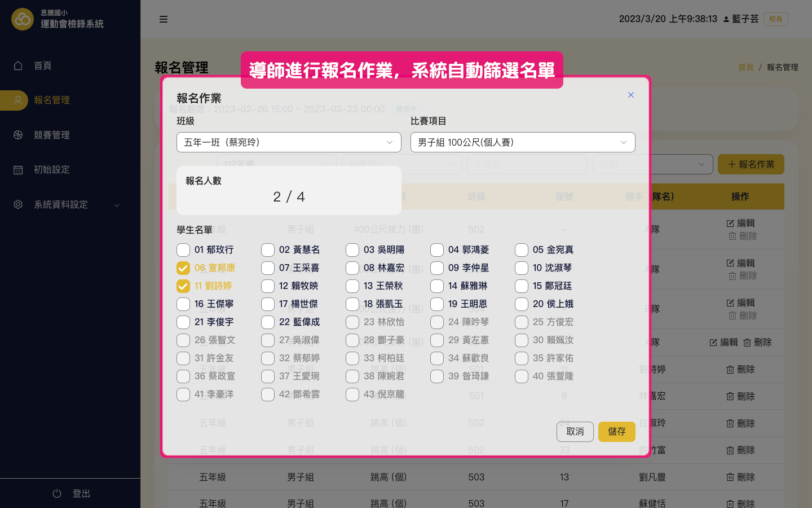Click the power icon next to 登出
The image size is (812, 508).
pyautogui.click(x=56, y=493)
